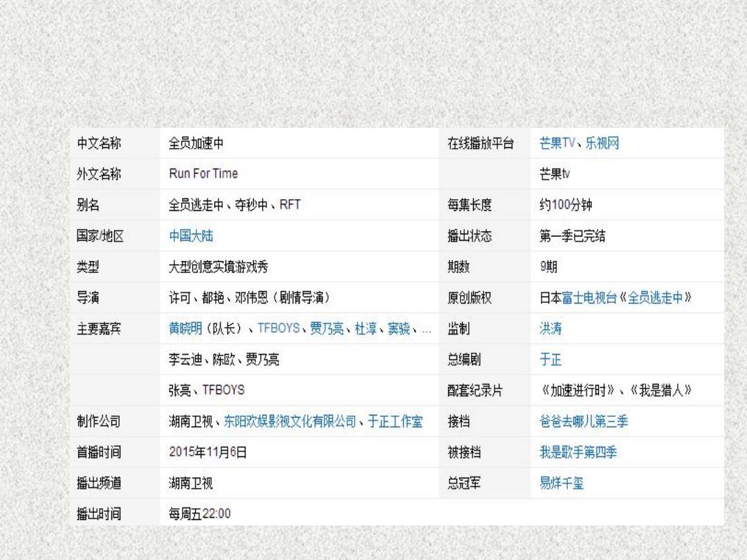The image size is (747, 560).
Task: Click the 9期 episode count value
Action: click(548, 267)
